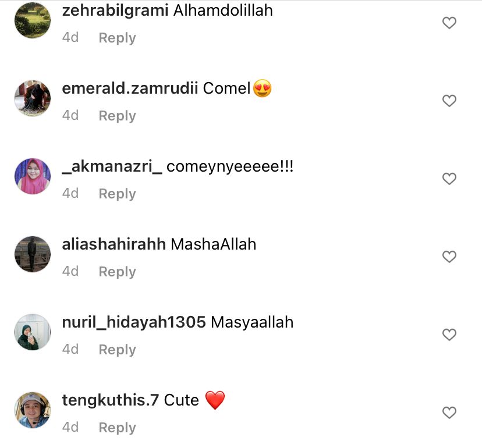Reply to emerald.zamrudii's comment
Viewport: 482px width, 448px height.
[117, 116]
